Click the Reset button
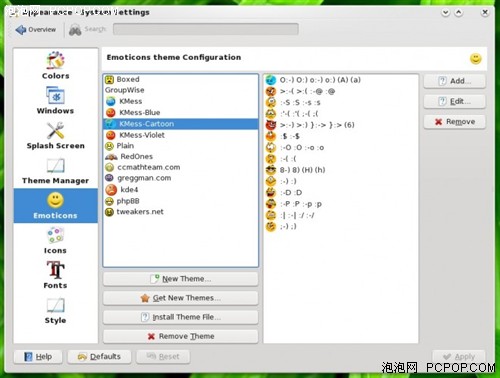Image resolution: width=500 pixels, height=378 pixels. pos(163,357)
